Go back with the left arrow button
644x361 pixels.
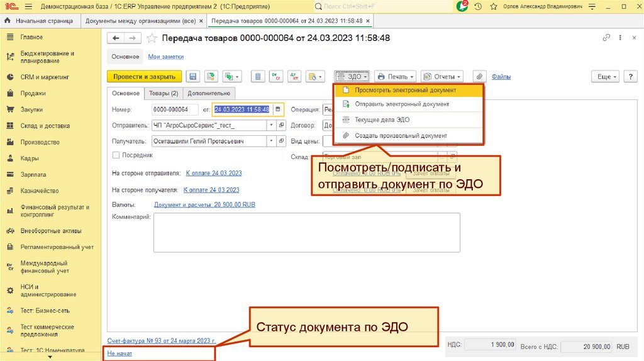(x=116, y=38)
